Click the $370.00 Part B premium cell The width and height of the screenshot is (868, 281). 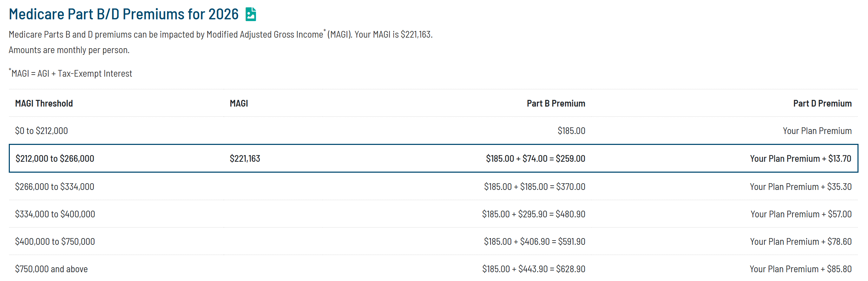[534, 187]
